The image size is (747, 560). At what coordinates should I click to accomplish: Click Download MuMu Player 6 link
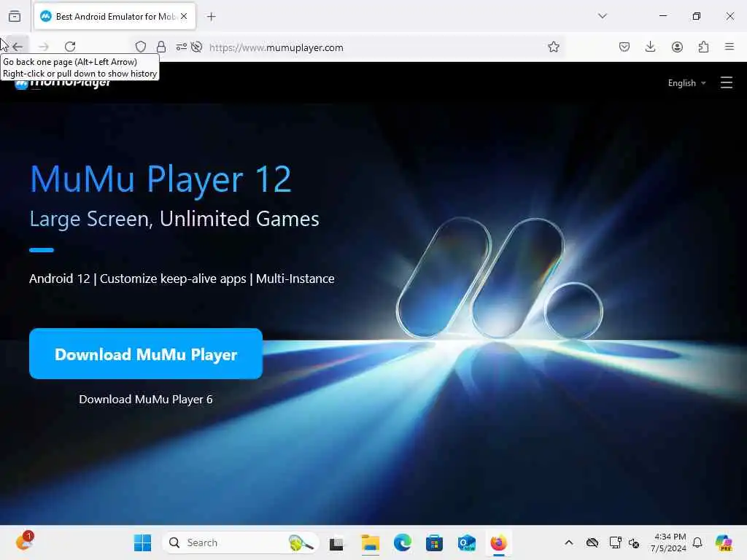point(146,399)
